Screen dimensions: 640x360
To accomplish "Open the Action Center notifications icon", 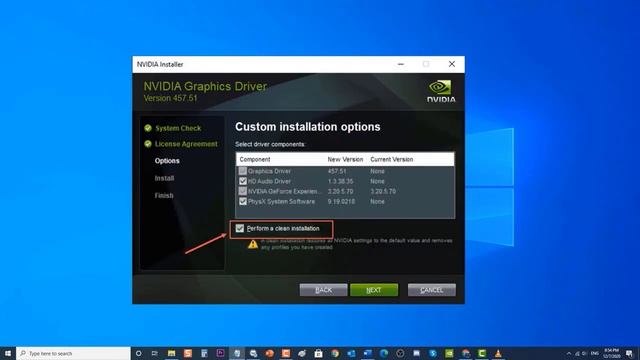I will (x=629, y=353).
